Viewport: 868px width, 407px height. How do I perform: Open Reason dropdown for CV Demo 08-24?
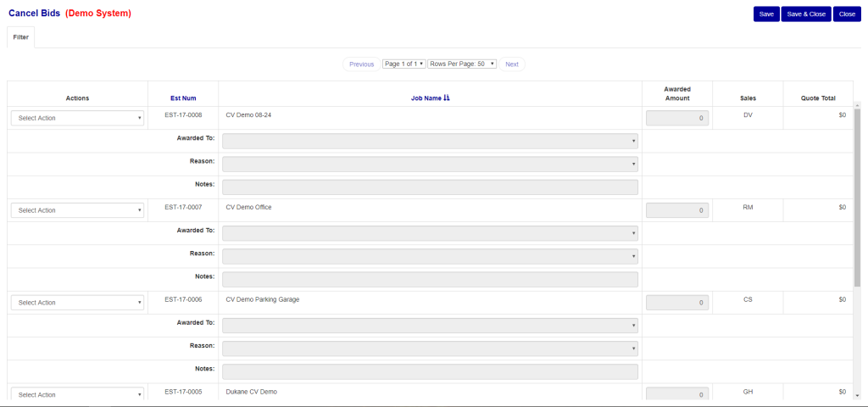430,164
